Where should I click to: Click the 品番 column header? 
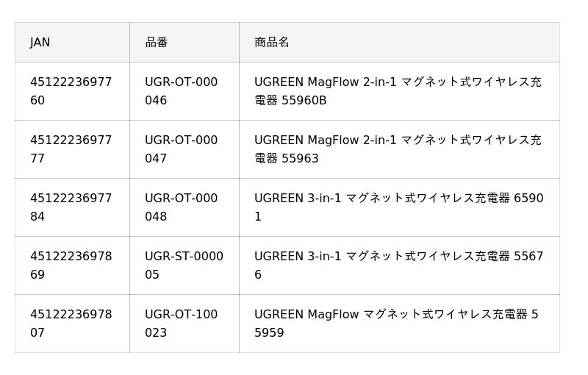coord(157,43)
